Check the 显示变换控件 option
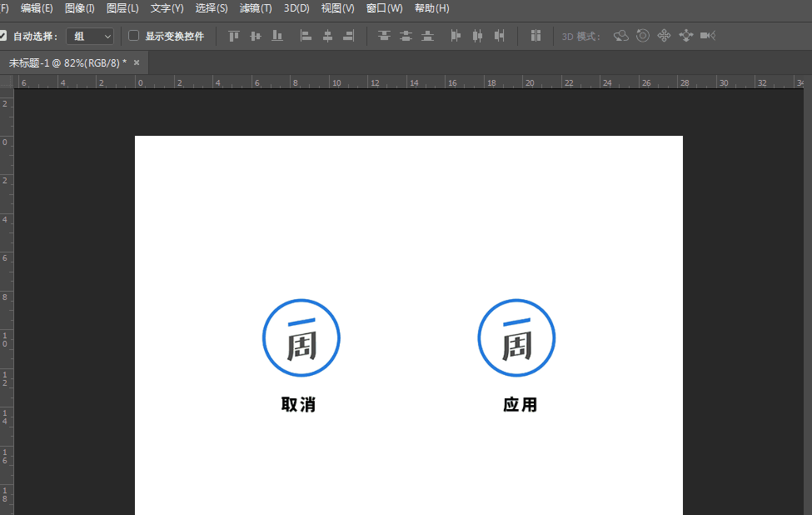This screenshot has height=515, width=812. click(132, 36)
